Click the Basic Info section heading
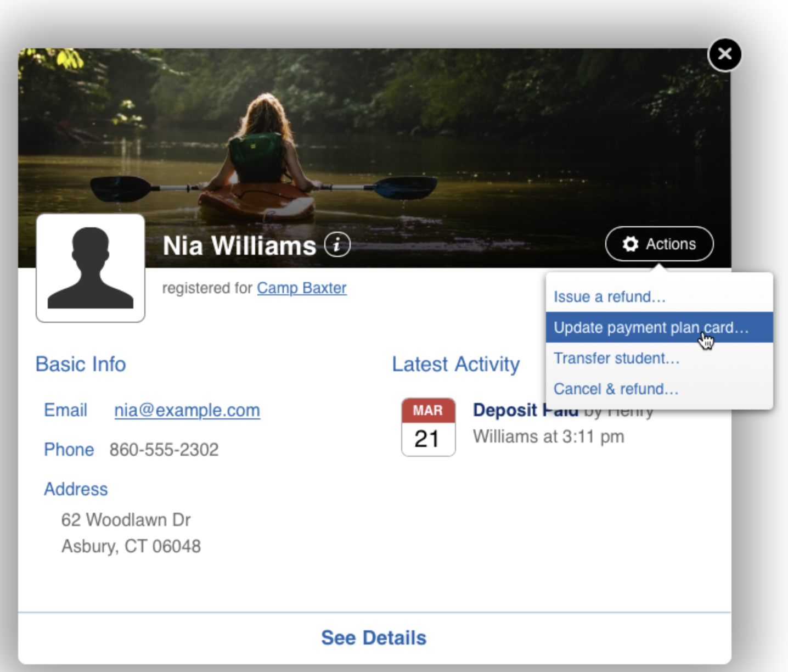The width and height of the screenshot is (788, 672). [81, 364]
